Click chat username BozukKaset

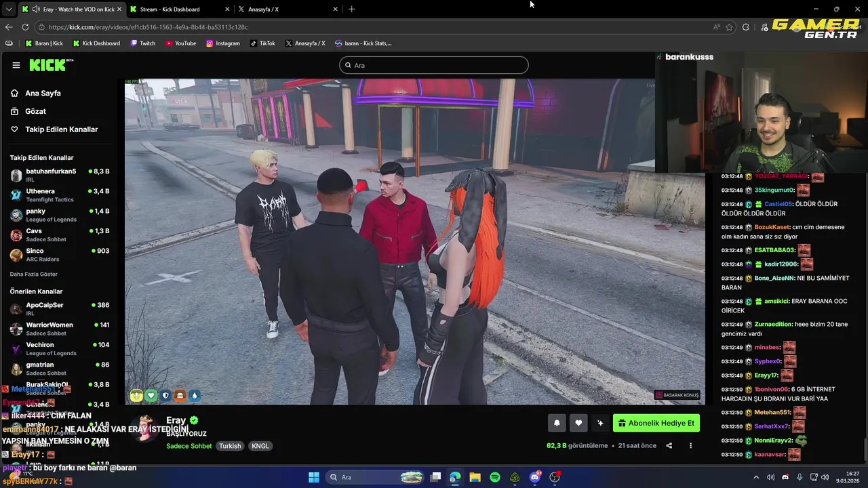pyautogui.click(x=772, y=227)
